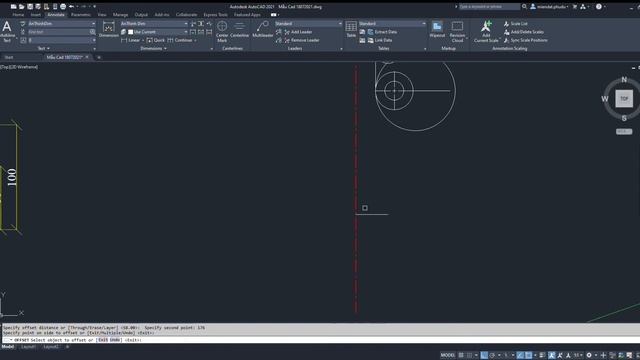Open the Dimension tool

pyautogui.click(x=109, y=30)
